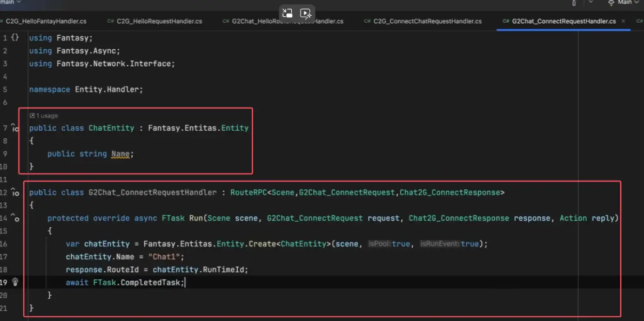Click the run configuration icon beside Main
Screen dimensions: 644x321
pos(611,3)
